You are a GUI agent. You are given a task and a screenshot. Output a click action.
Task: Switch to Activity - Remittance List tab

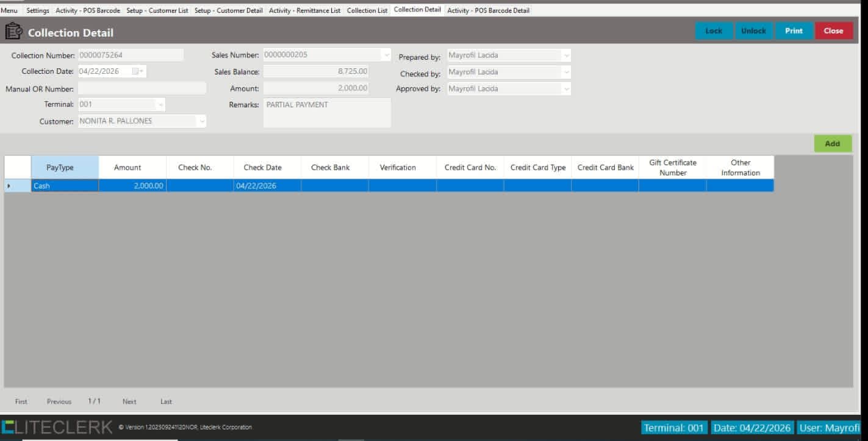(304, 10)
